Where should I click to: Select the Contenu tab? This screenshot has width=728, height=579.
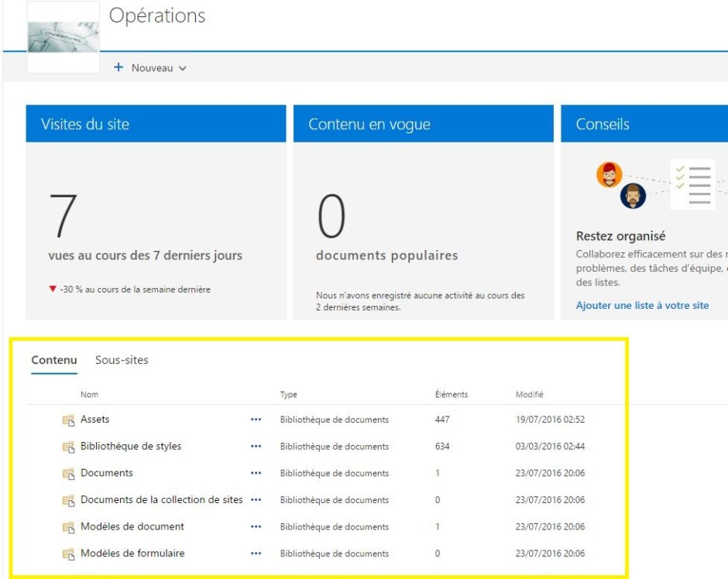[x=54, y=360]
